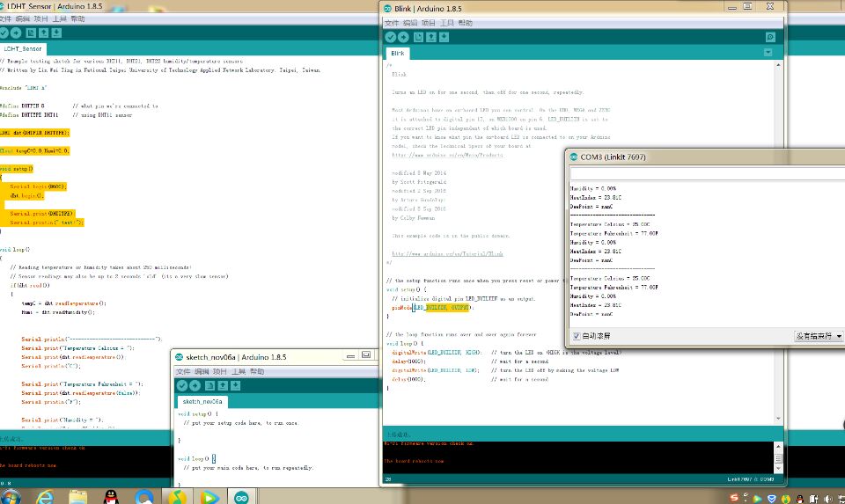Click Tencent Video play icon on taskbar
This screenshot has height=504, width=845.
point(209,496)
